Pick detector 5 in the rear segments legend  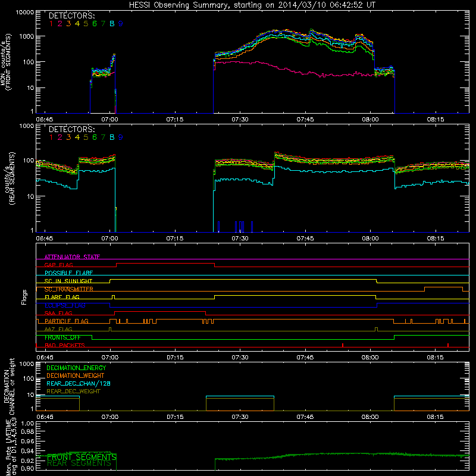(x=86, y=137)
